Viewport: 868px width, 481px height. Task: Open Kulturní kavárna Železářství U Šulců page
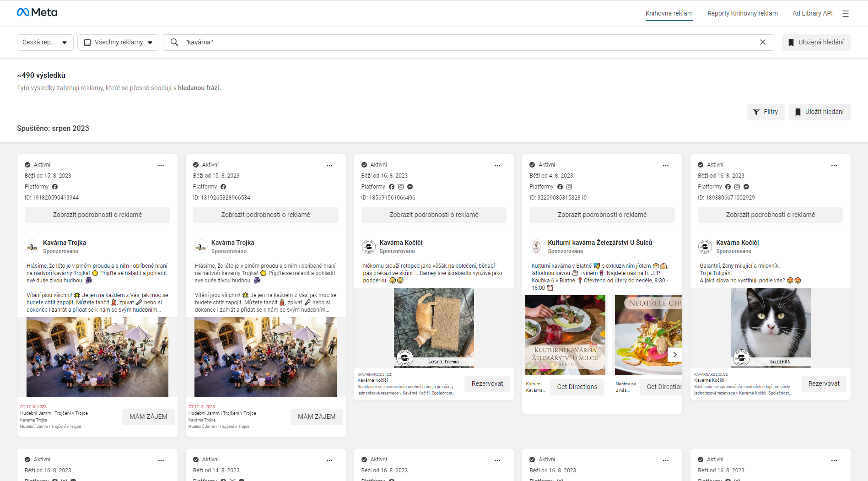tap(600, 243)
